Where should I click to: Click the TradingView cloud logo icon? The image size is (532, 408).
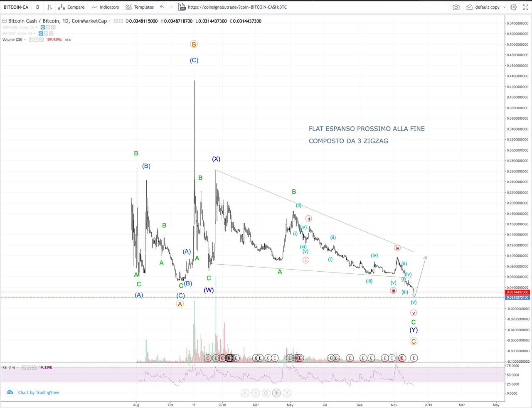point(10,392)
